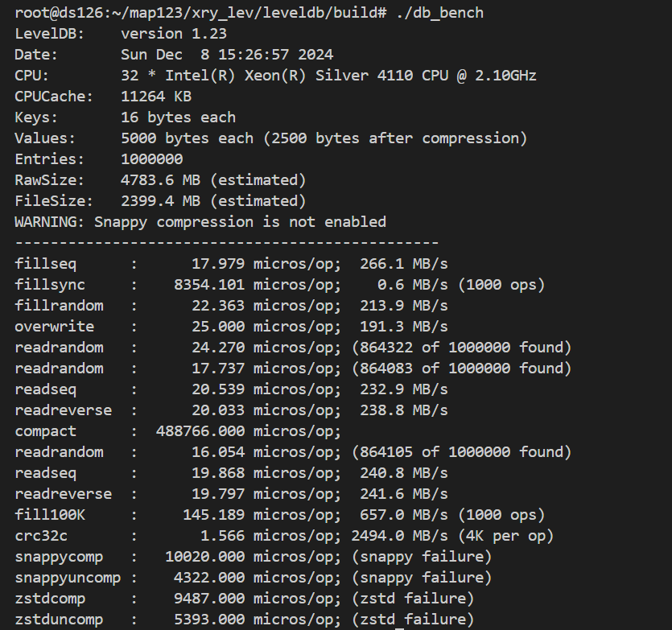Click the compact 488766.000 micros/op value

tap(249, 431)
